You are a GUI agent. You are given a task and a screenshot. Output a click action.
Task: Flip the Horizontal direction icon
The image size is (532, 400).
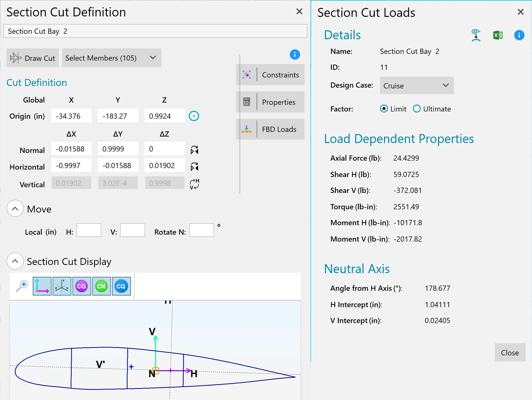(194, 166)
